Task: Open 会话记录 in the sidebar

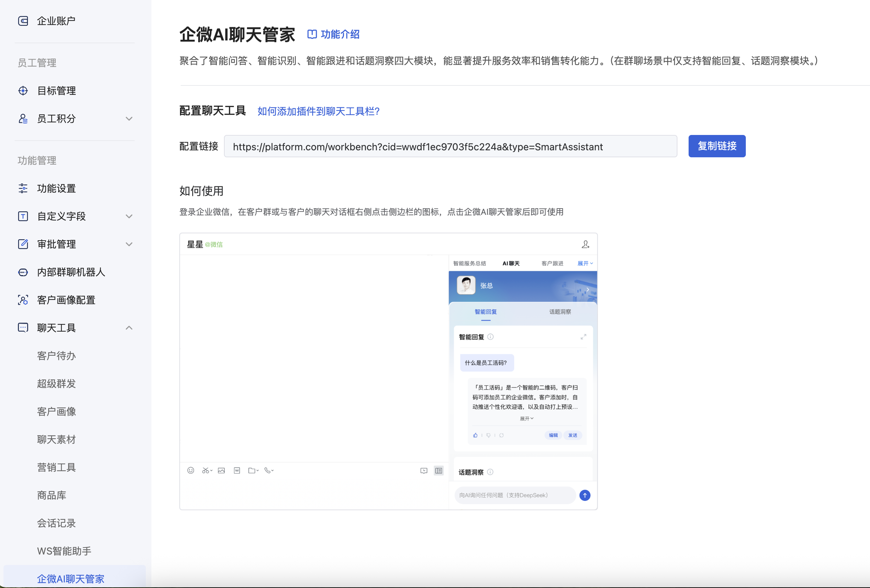Action: 57,523
